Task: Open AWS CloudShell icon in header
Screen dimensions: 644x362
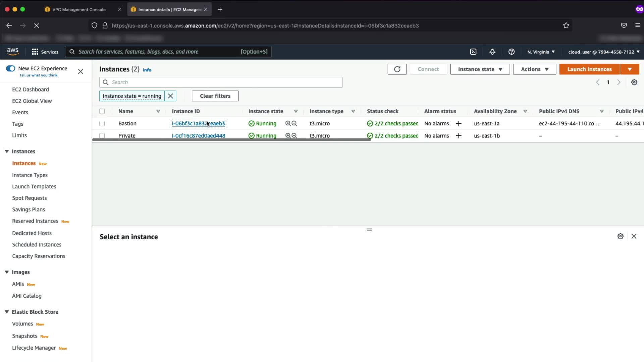Action: pos(473,52)
